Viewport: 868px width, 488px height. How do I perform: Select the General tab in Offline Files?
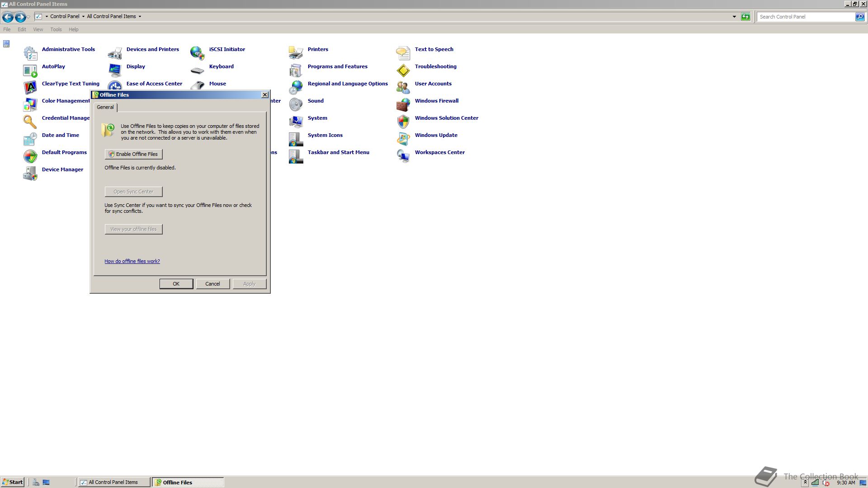point(105,108)
